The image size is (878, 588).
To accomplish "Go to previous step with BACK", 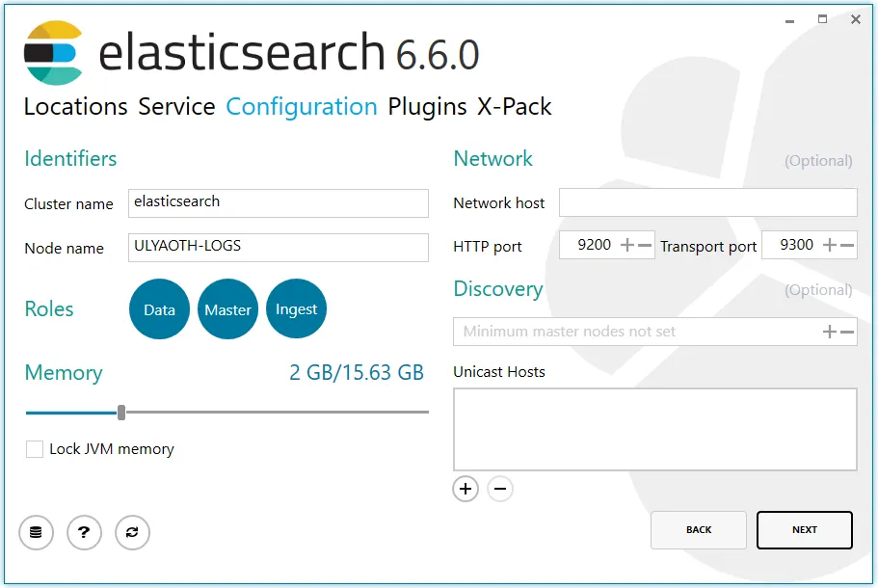I will tap(699, 529).
